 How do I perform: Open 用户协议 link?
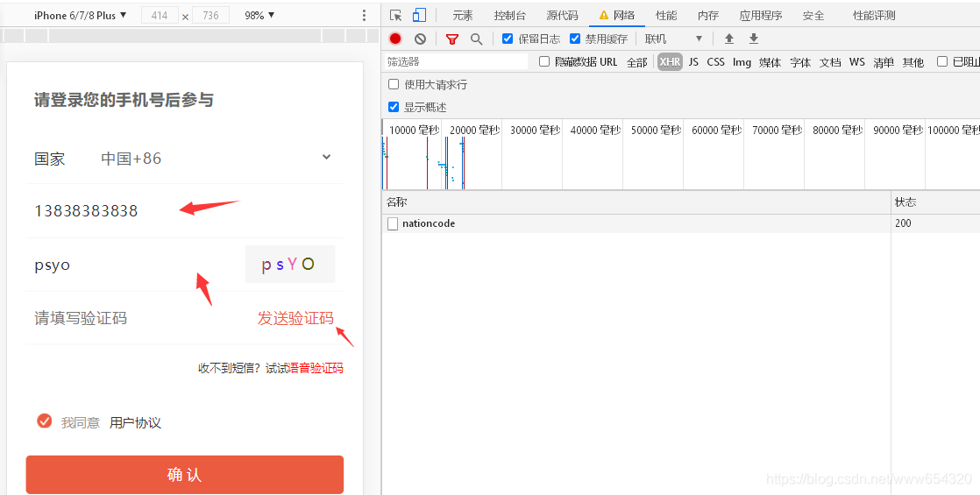click(136, 422)
